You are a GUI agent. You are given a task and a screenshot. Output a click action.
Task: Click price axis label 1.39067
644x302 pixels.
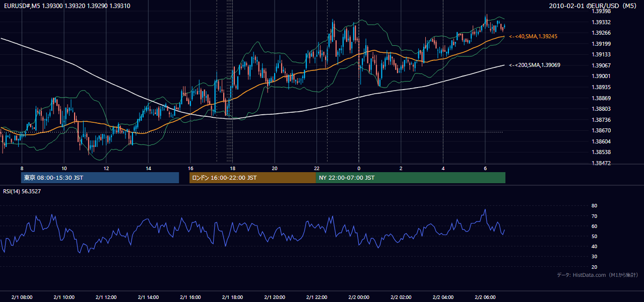[x=601, y=65]
